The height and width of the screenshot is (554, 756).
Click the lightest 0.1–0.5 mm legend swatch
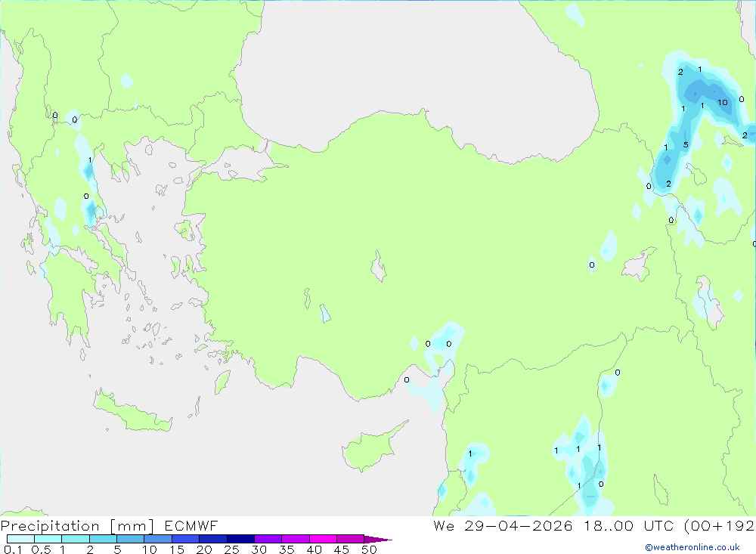[x=20, y=539]
